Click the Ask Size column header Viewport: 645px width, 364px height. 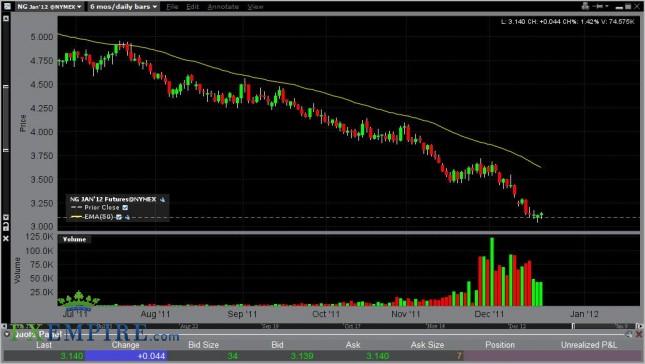click(427, 345)
